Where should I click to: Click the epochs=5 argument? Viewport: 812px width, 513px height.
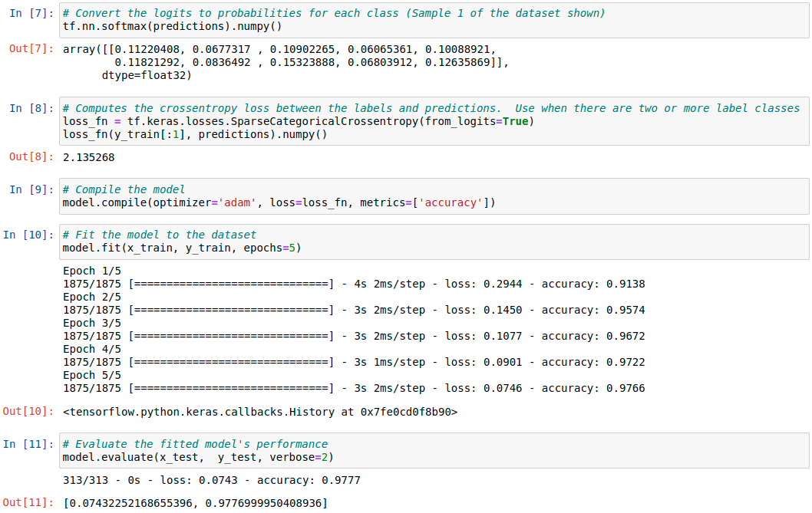pyautogui.click(x=269, y=248)
